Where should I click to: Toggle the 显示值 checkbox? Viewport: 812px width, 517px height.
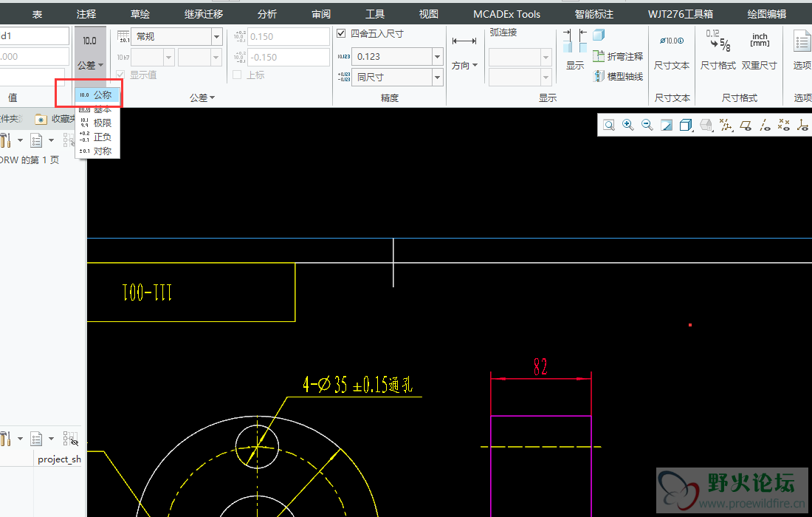[120, 75]
